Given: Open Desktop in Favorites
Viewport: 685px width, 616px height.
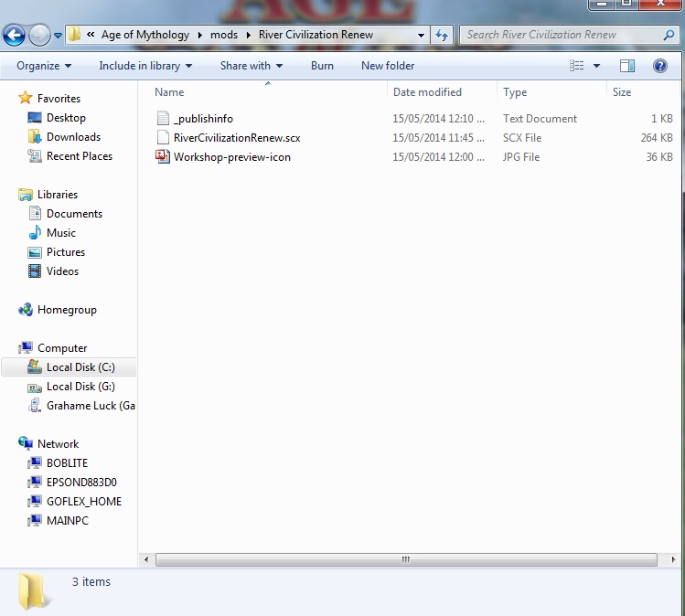Looking at the screenshot, I should (66, 117).
